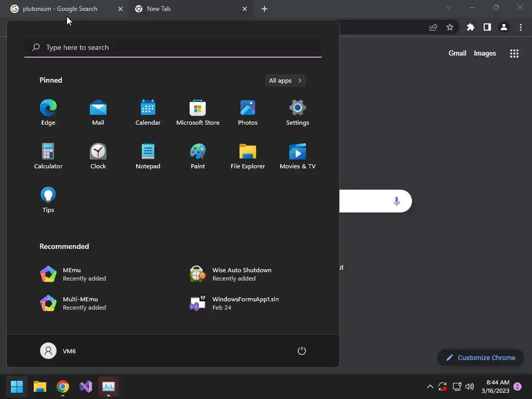Share this page from Chrome toolbar

pos(433,27)
